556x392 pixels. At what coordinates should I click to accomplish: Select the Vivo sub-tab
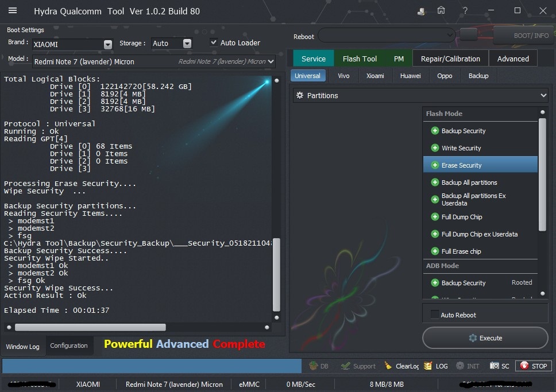pos(343,76)
